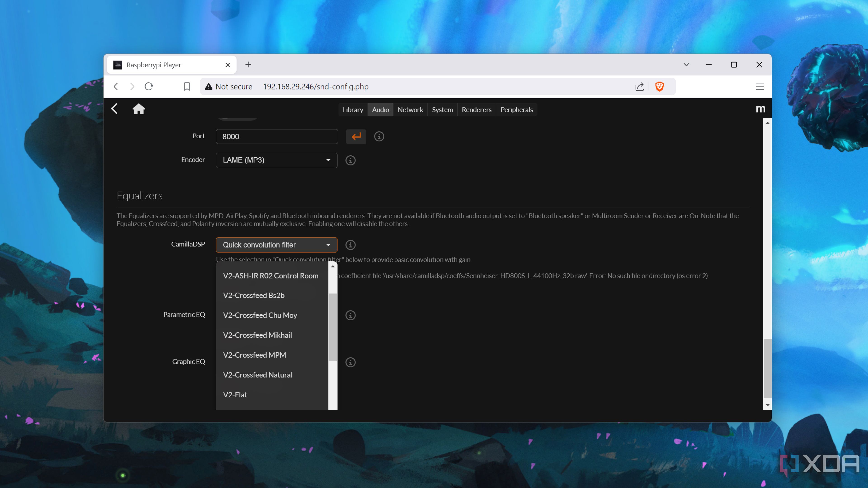
Task: Open the Encoder LAME (MP3) dropdown
Action: [x=276, y=160]
